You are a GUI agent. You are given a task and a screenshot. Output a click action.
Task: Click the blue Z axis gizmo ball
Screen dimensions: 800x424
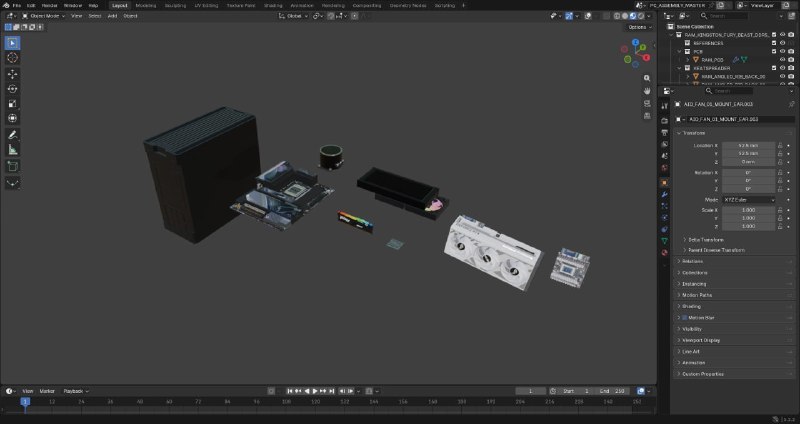click(x=636, y=42)
